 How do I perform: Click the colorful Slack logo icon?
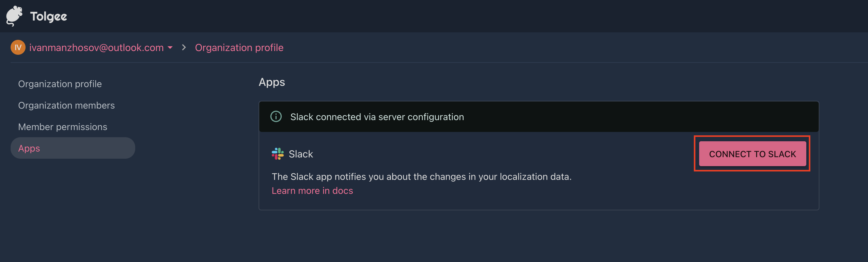coord(278,154)
